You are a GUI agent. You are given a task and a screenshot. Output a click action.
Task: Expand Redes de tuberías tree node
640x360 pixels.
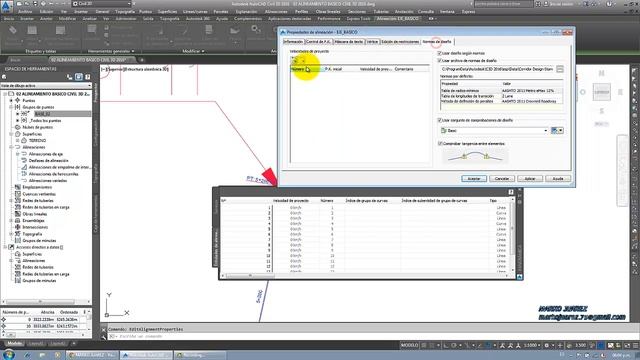coord(11,200)
